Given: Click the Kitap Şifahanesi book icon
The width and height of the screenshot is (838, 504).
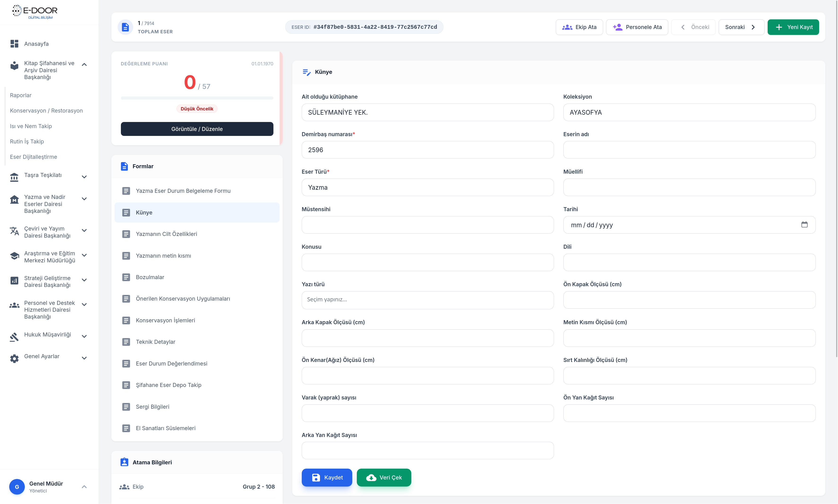Looking at the screenshot, I should [x=14, y=66].
